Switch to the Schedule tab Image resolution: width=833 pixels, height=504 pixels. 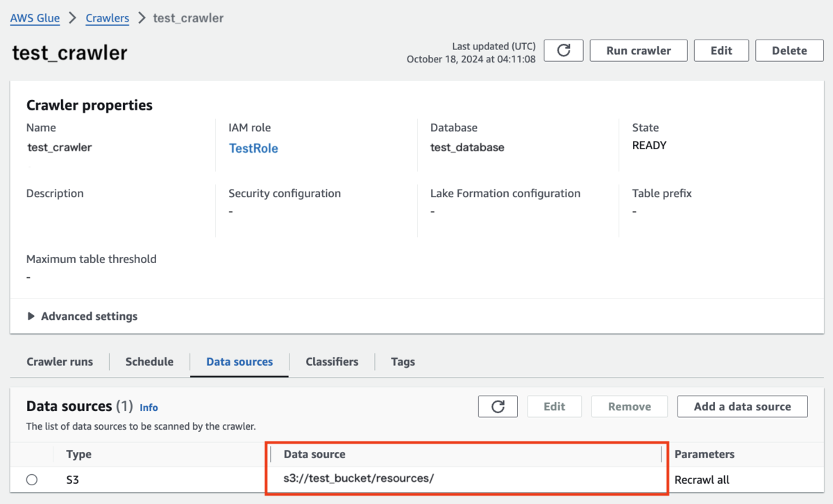tap(149, 362)
